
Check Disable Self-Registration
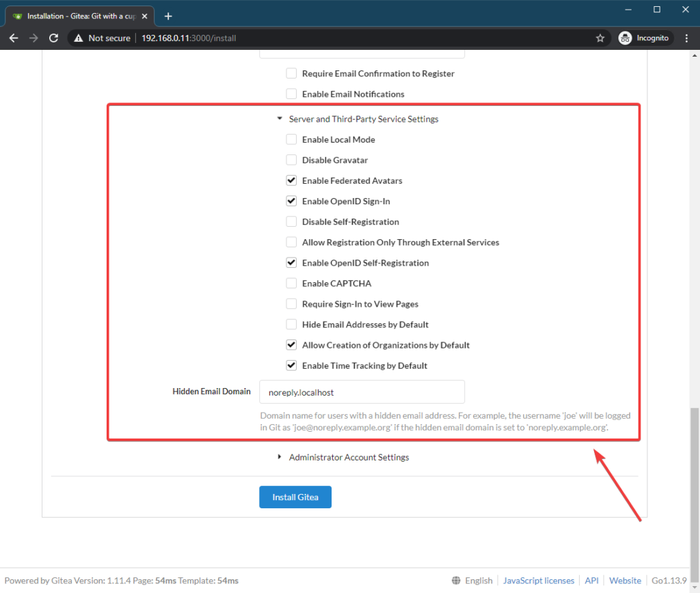(x=291, y=221)
